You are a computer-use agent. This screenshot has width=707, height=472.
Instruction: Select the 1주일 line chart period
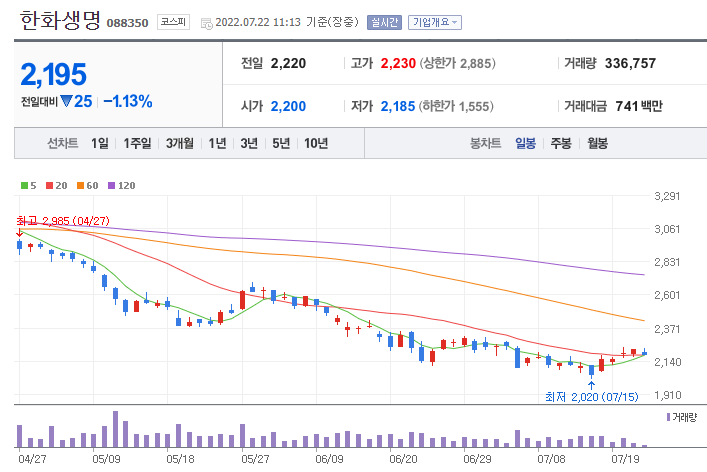pyautogui.click(x=138, y=143)
